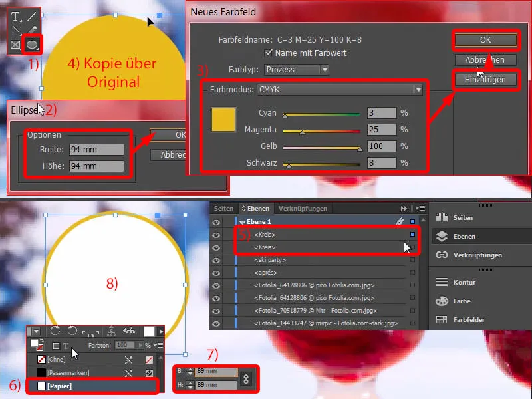Hide the Fotolia_14433747 image eye icon
Screen dimensions: 532x399
point(216,324)
